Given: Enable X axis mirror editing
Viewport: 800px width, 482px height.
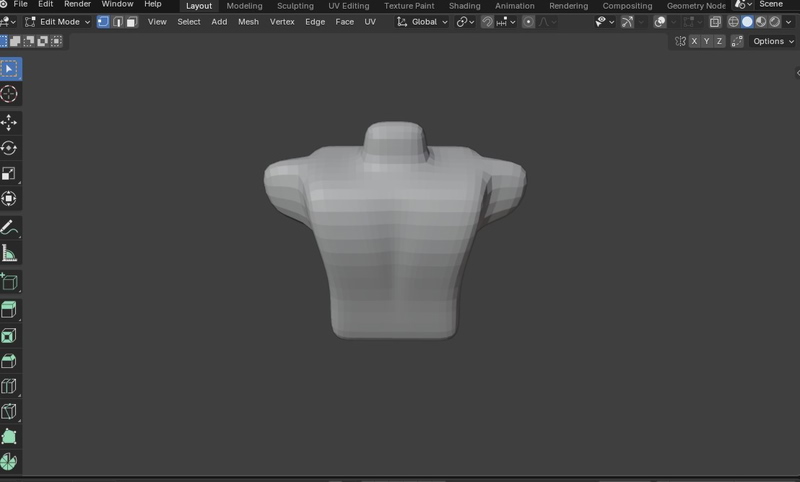Looking at the screenshot, I should pyautogui.click(x=694, y=41).
